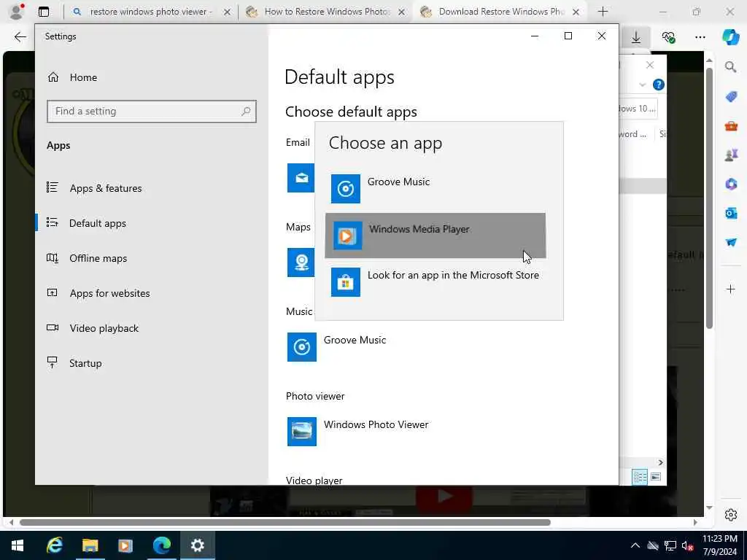This screenshot has height=560, width=747.
Task: Open Shopping tag in Edge sidebar
Action: 731,97
